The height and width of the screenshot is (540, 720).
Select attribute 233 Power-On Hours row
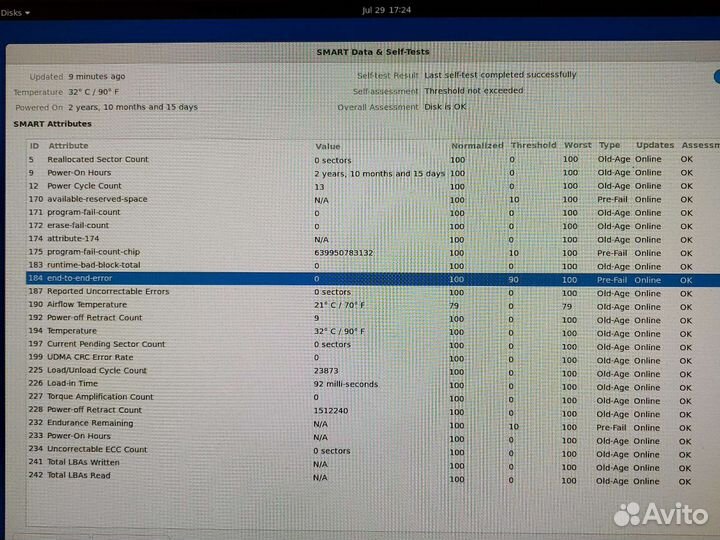[373, 437]
